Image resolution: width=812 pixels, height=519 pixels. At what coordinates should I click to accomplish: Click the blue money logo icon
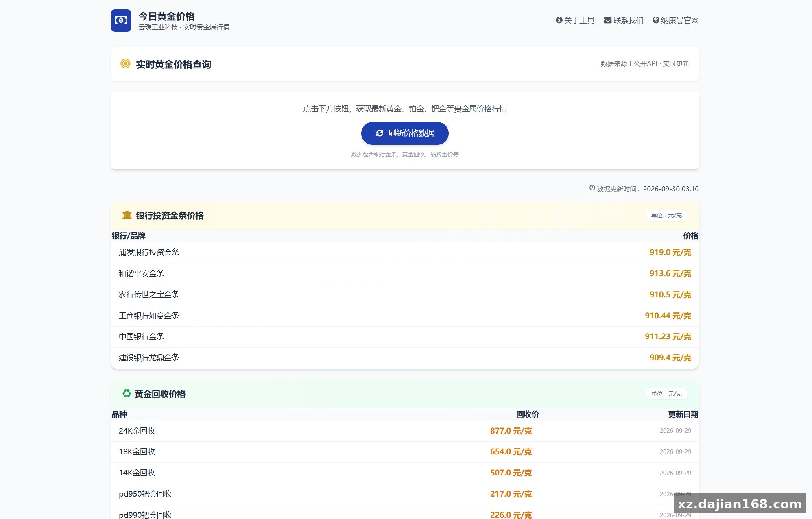click(121, 20)
